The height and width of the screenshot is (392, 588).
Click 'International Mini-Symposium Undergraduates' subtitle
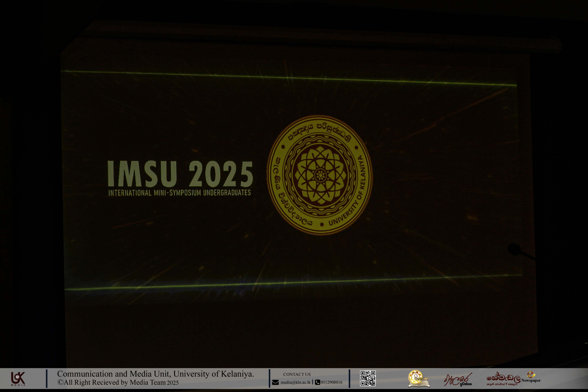(x=180, y=193)
